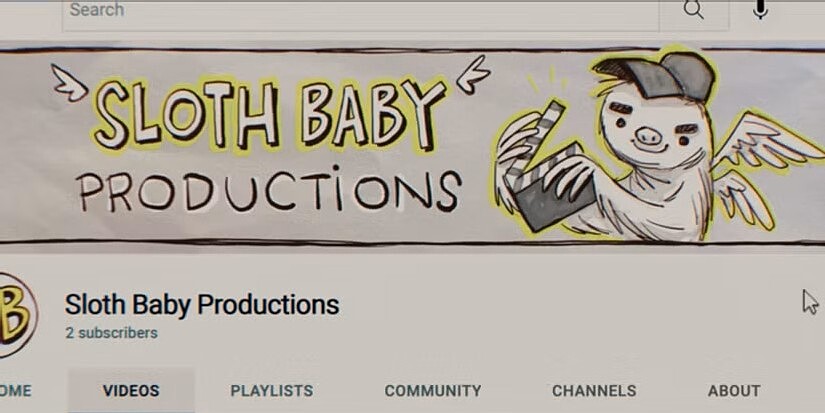Click the 2 subscribers count text
The height and width of the screenshot is (413, 825).
pos(112,333)
